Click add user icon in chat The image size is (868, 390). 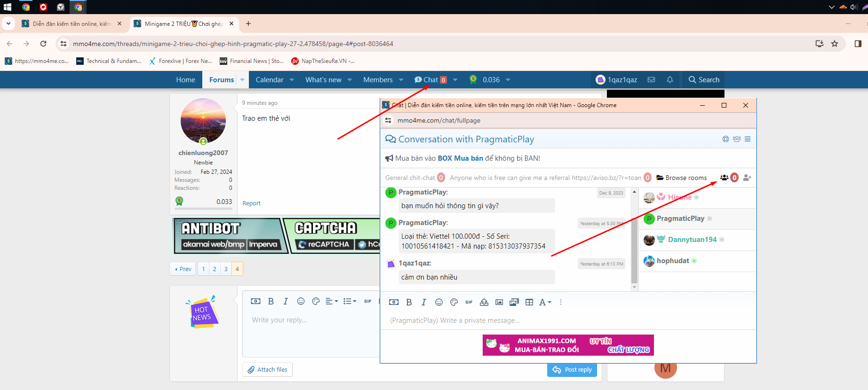[x=747, y=178]
